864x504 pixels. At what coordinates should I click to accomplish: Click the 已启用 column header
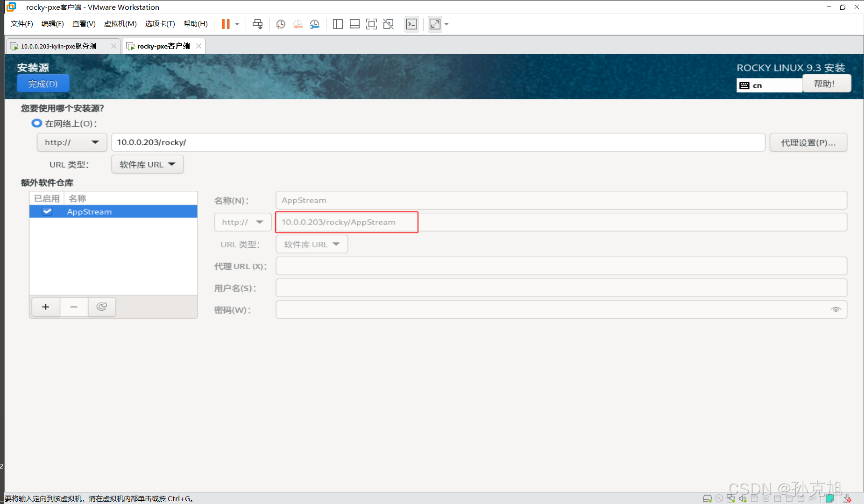pos(47,198)
